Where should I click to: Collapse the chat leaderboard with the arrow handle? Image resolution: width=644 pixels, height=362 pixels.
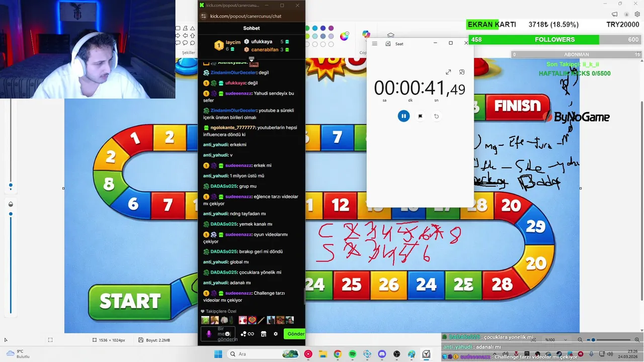[252, 59]
